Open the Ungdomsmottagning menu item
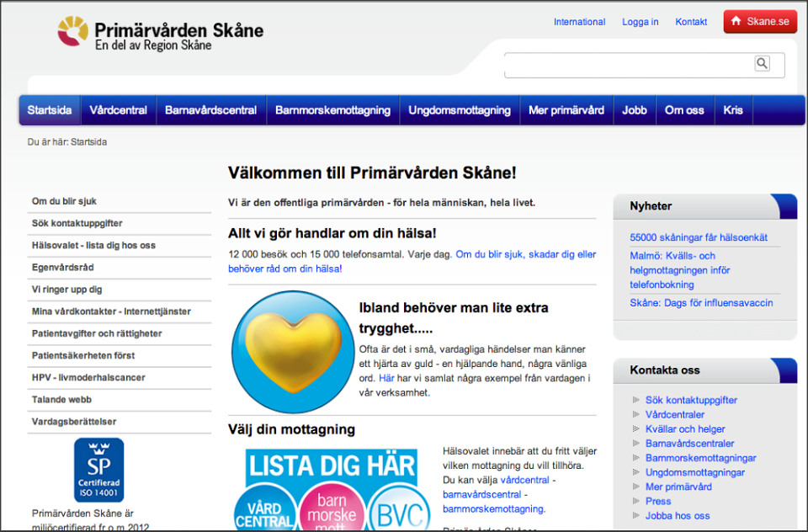The width and height of the screenshot is (808, 532). [x=460, y=109]
